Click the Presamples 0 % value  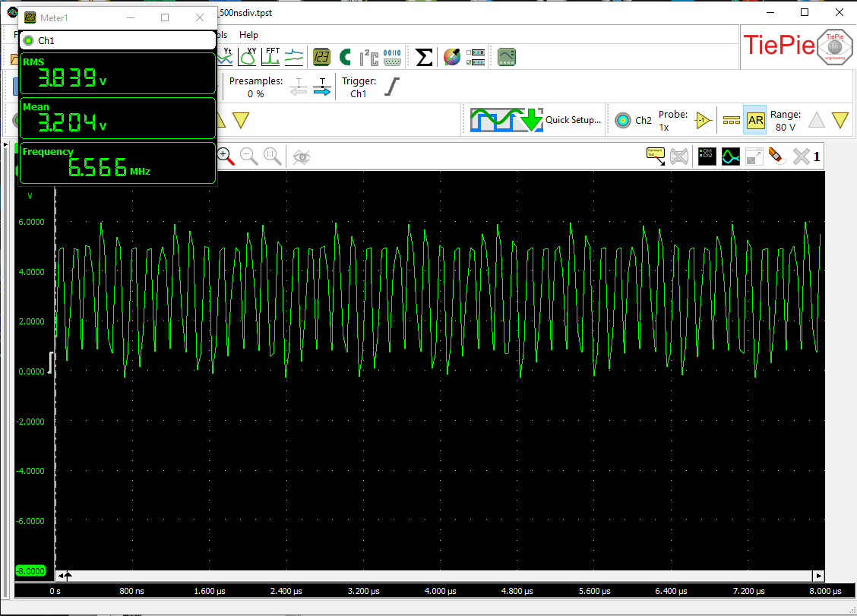(256, 94)
